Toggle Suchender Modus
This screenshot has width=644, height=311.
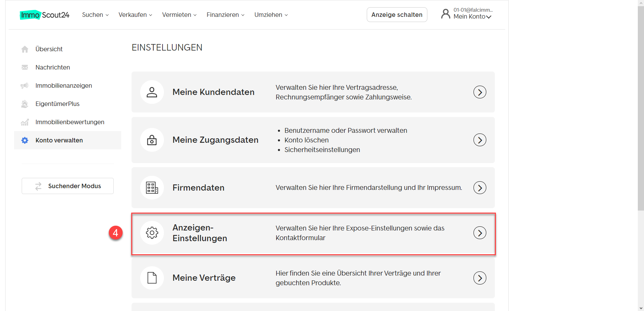pos(67,186)
